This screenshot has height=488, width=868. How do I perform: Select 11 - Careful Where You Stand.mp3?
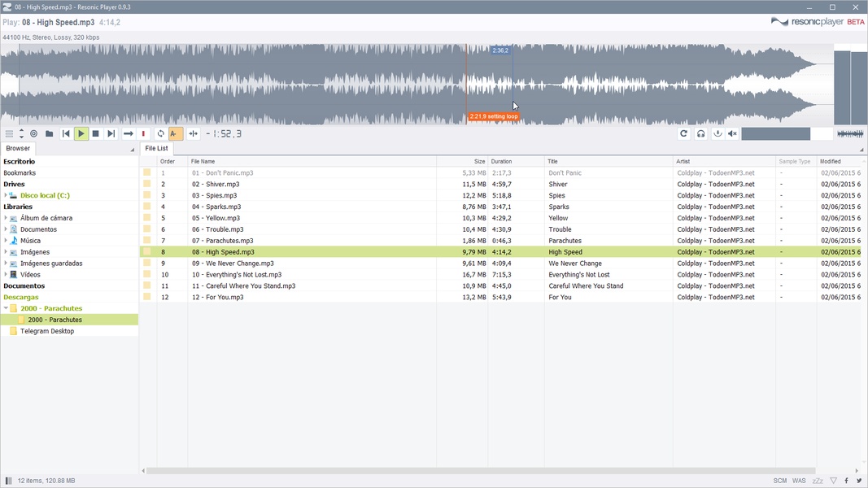pyautogui.click(x=243, y=286)
